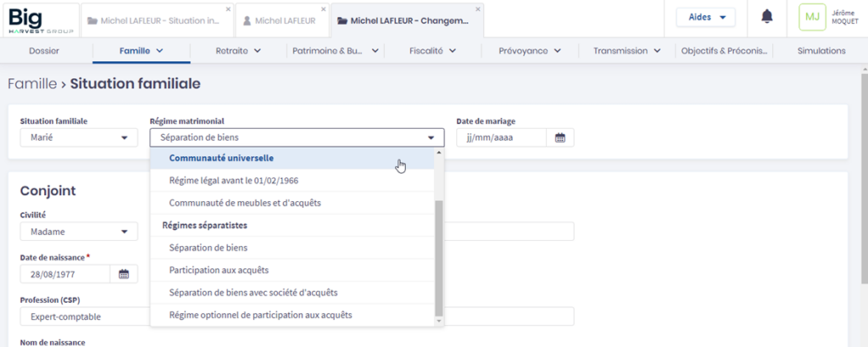
Task: Click the dropdown list scrollbar down arrow
Action: tap(438, 321)
